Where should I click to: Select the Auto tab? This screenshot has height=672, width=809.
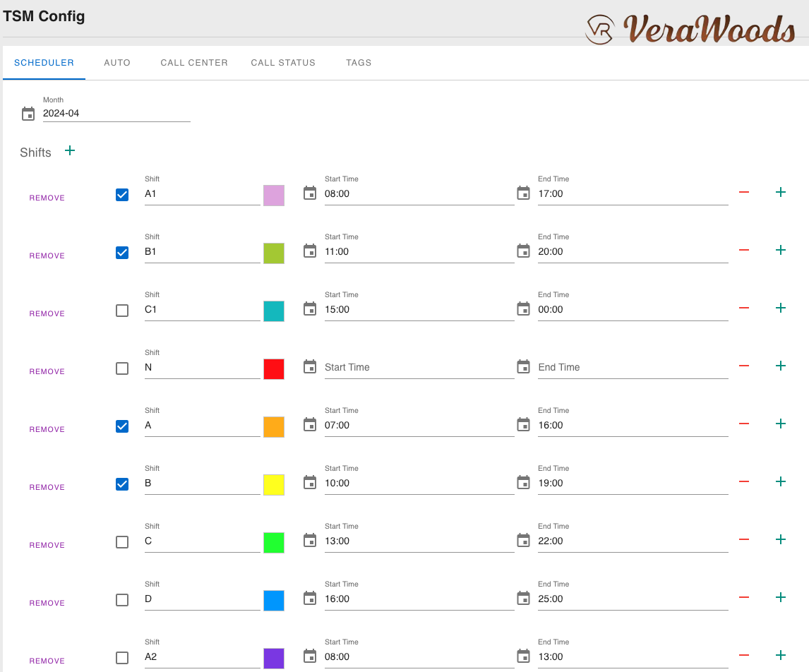[117, 63]
